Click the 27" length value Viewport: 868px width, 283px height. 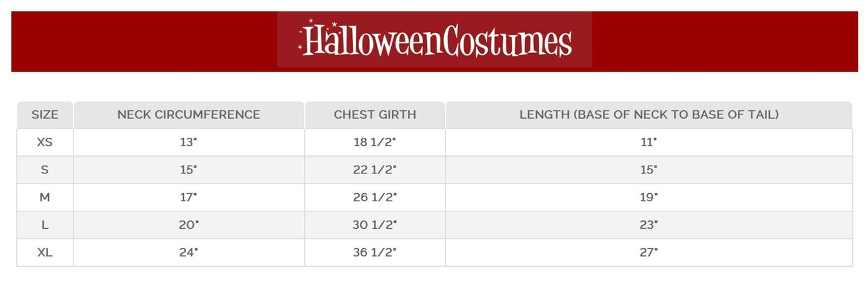[649, 253]
